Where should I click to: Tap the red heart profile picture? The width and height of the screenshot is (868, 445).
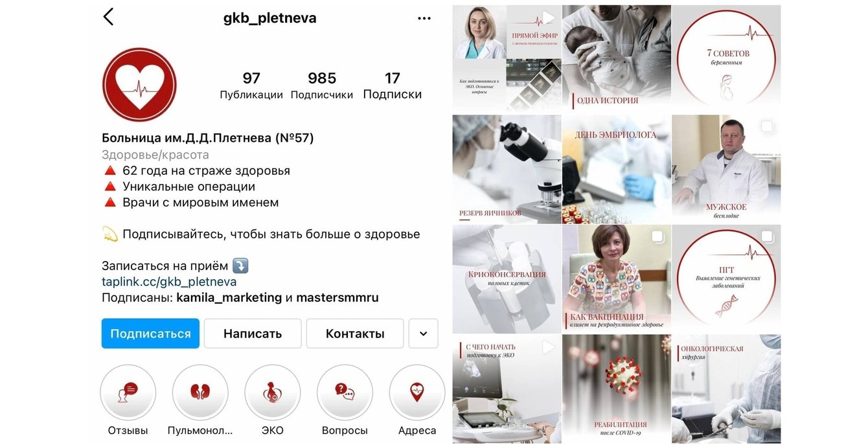coord(139,85)
